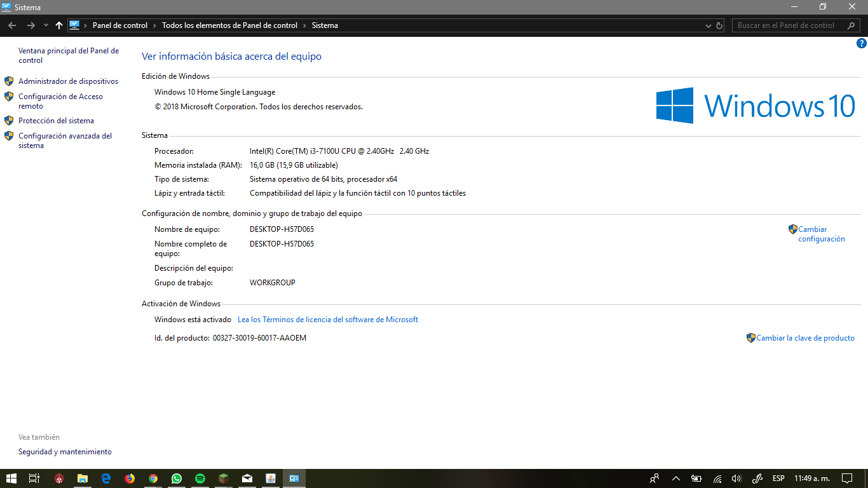Show hidden system tray icons
This screenshot has width=868, height=488.
coord(675,478)
